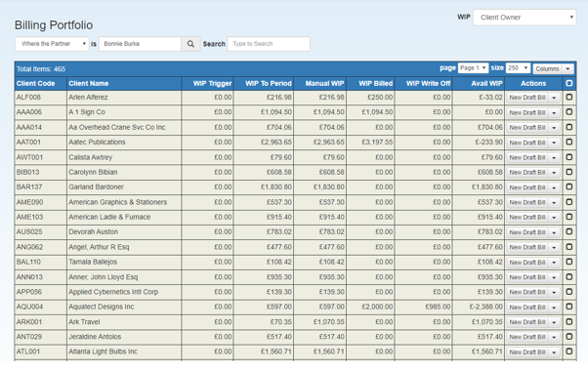
Task: Expand action arrow for Carolynn Bibian row
Action: click(554, 173)
